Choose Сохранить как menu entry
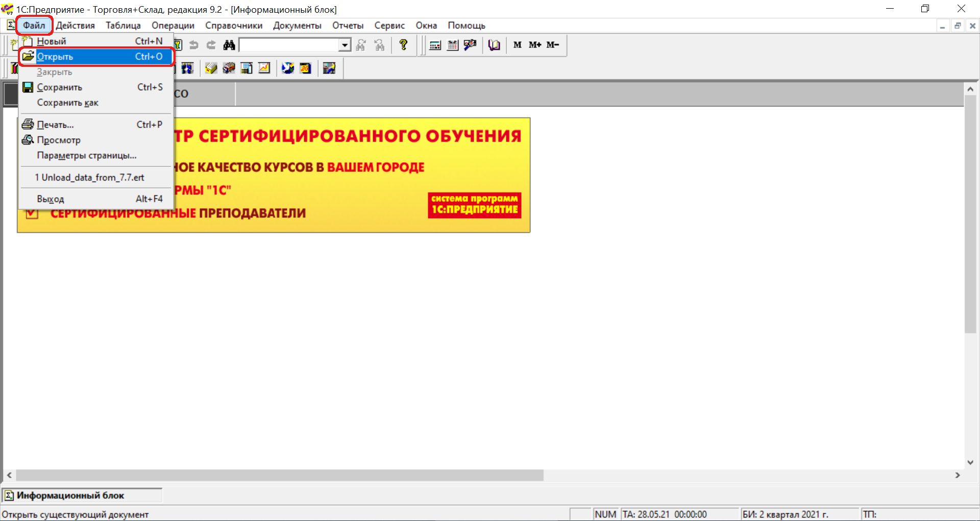The height and width of the screenshot is (521, 980). coord(96,103)
